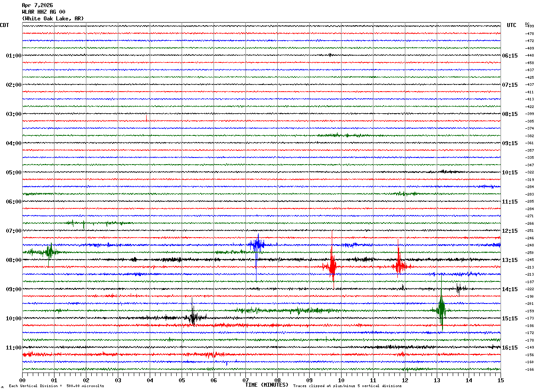Viewport: 536px width, 392px height.
Task: Click the large red seismic burst near minute 9.7
Action: pyautogui.click(x=332, y=266)
